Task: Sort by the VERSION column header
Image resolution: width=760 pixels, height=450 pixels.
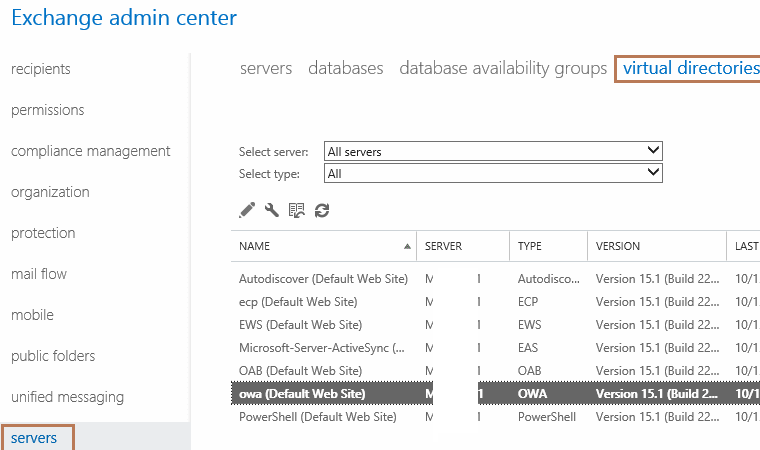Action: [618, 246]
